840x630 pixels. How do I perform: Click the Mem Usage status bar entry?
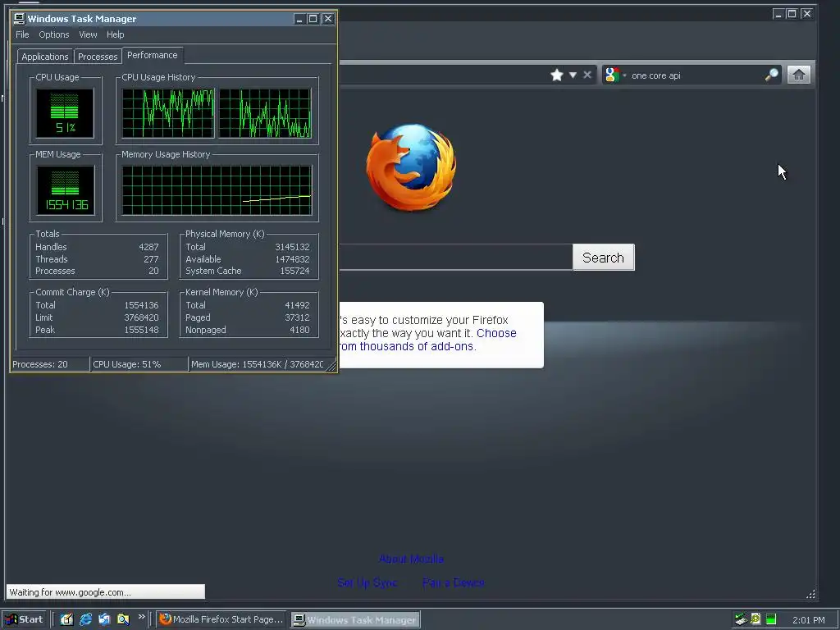pos(258,364)
